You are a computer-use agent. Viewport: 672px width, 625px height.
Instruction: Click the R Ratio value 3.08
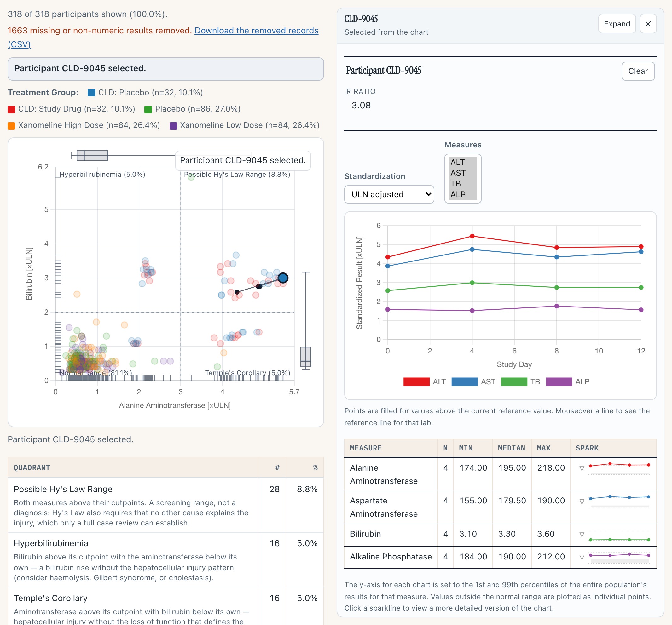pos(361,106)
